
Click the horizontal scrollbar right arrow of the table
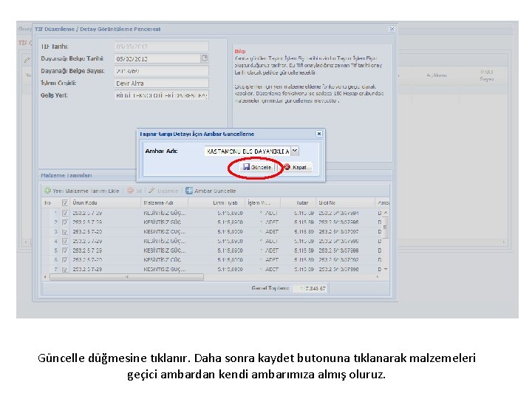378,277
